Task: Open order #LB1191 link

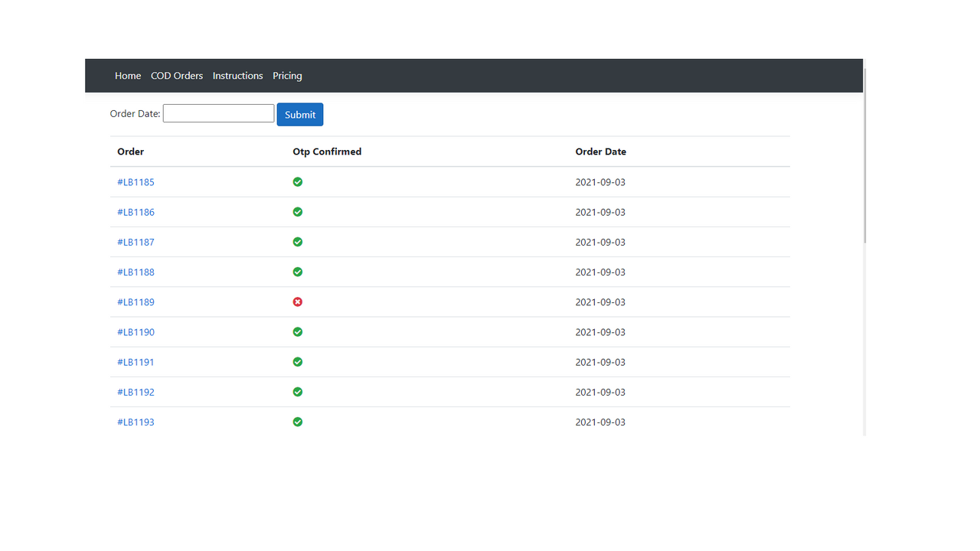Action: click(x=136, y=362)
